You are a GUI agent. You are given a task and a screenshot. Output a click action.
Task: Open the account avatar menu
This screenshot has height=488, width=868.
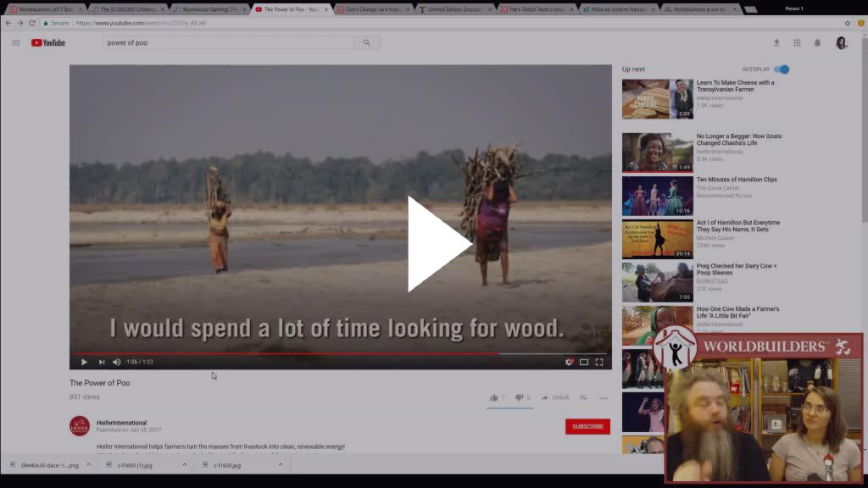coord(842,42)
